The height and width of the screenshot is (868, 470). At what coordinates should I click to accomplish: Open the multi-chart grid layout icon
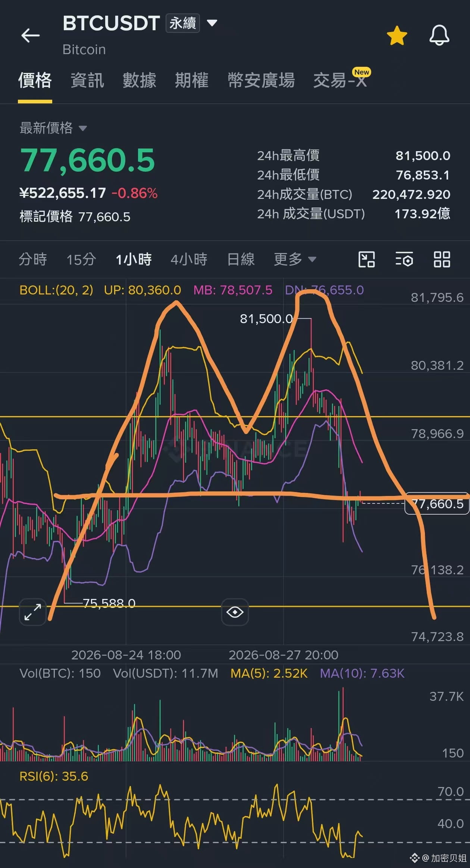442,259
